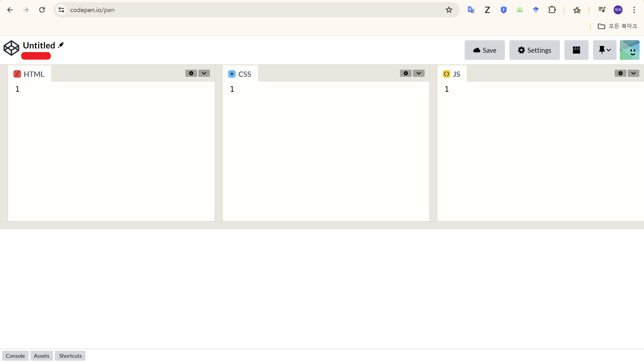This screenshot has height=362, width=644.
Task: Expand the JS editor dropdown chevron
Action: (x=633, y=73)
